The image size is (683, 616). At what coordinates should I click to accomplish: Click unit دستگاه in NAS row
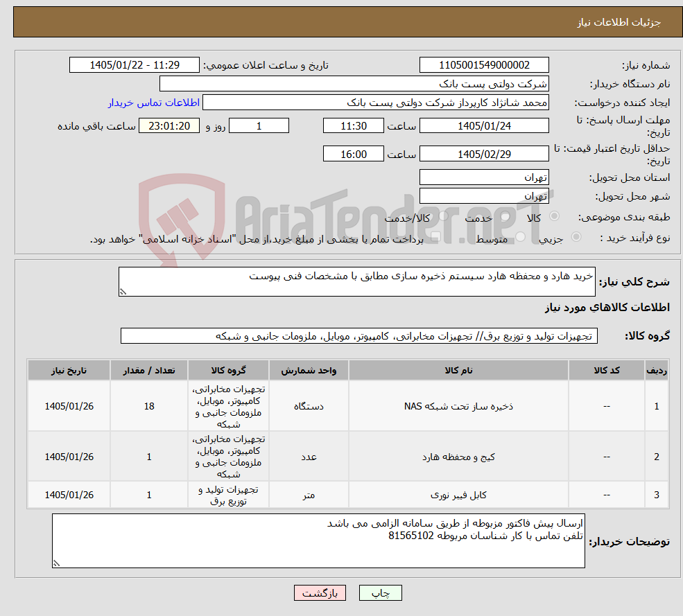click(x=309, y=406)
